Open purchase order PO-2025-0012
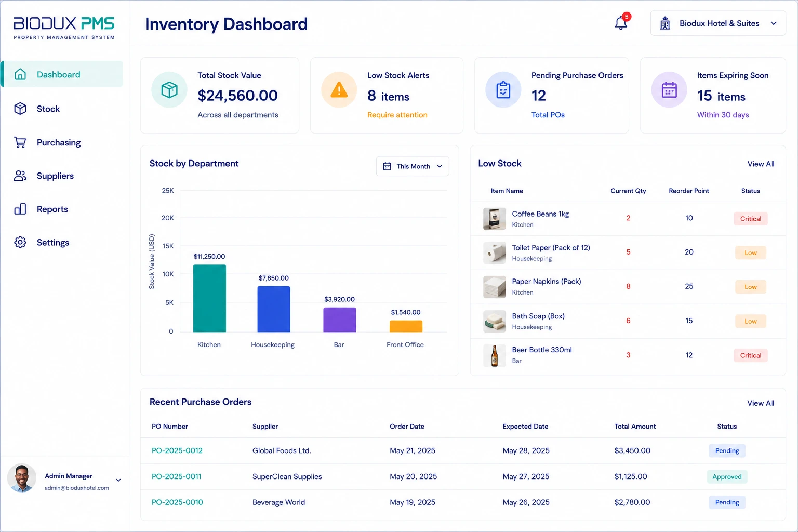 click(177, 450)
